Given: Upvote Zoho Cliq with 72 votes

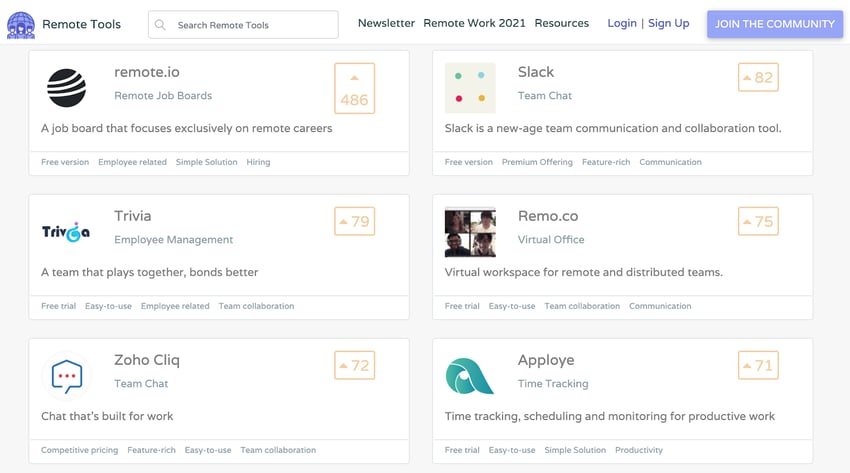Looking at the screenshot, I should [x=355, y=365].
